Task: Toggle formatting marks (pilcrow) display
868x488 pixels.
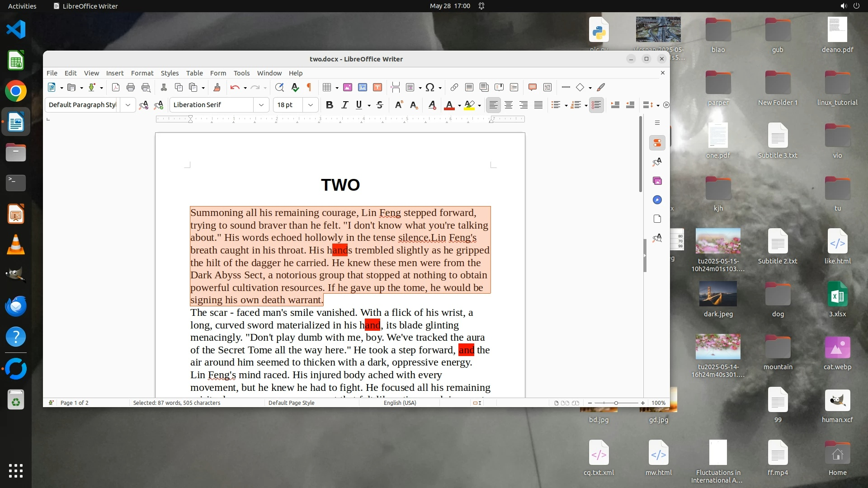Action: point(309,87)
